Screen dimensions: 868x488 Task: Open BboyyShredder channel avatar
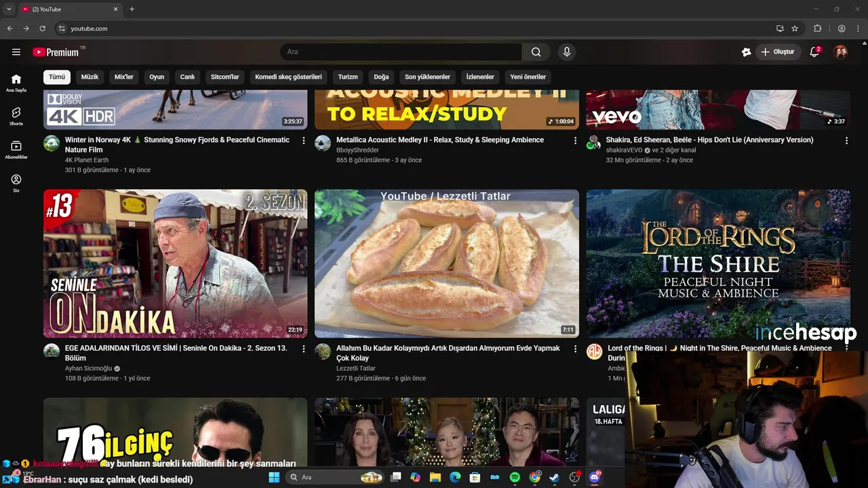(323, 143)
